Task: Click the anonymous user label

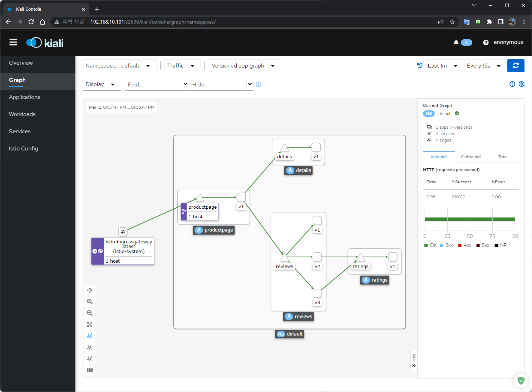Action: 508,42
